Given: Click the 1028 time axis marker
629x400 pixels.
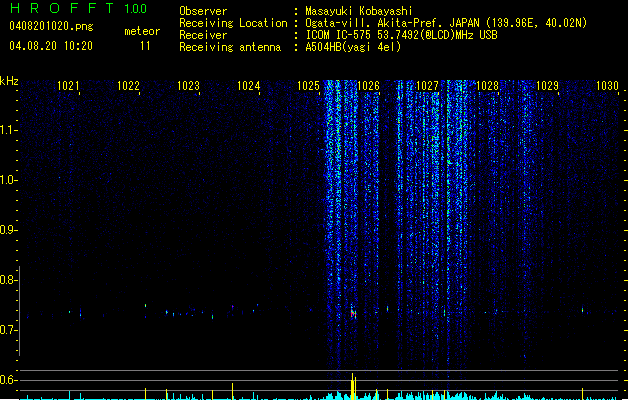Looking at the screenshot, I should (x=487, y=86).
